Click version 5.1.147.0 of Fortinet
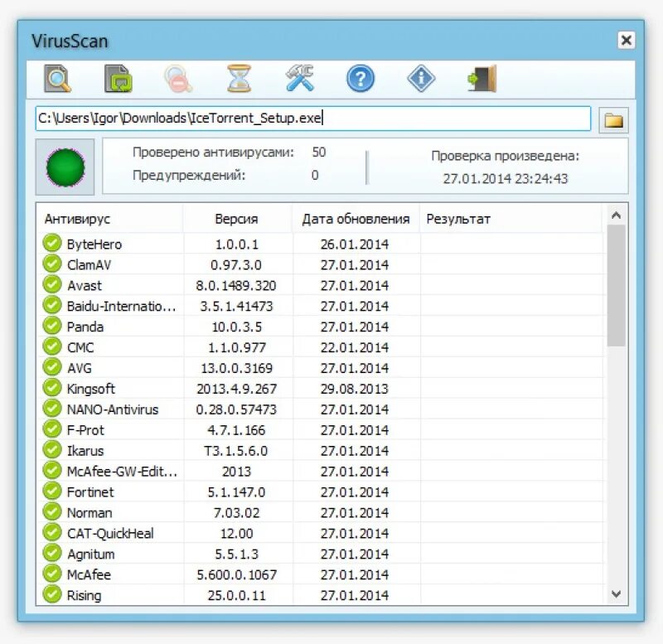Screen dimensions: 663x644 236,491
